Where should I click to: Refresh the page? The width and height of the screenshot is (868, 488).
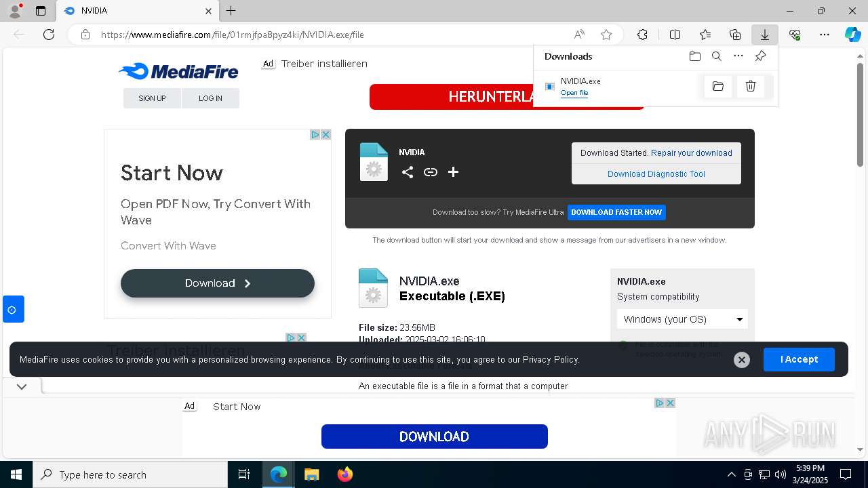click(49, 35)
